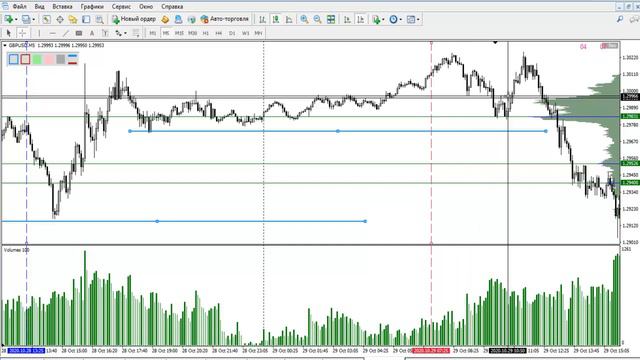The image size is (640, 360).
Task: Toggle the crosshair tool
Action: [22, 33]
